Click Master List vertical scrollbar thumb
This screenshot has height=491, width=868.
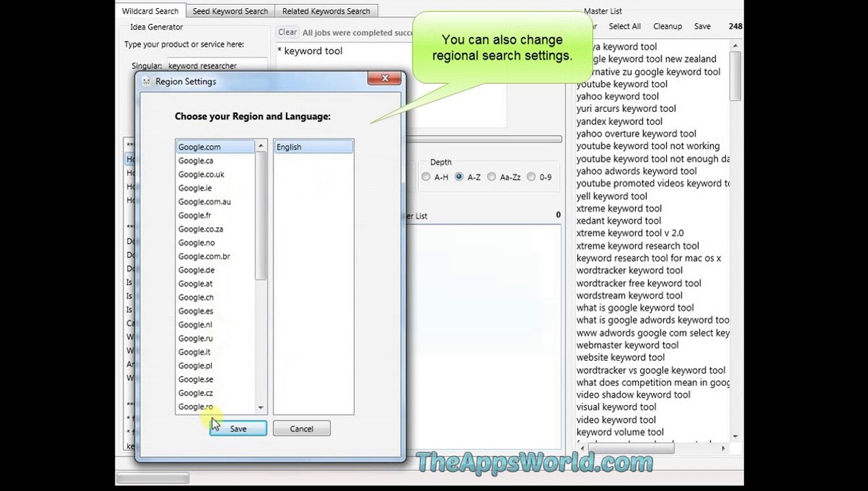735,75
